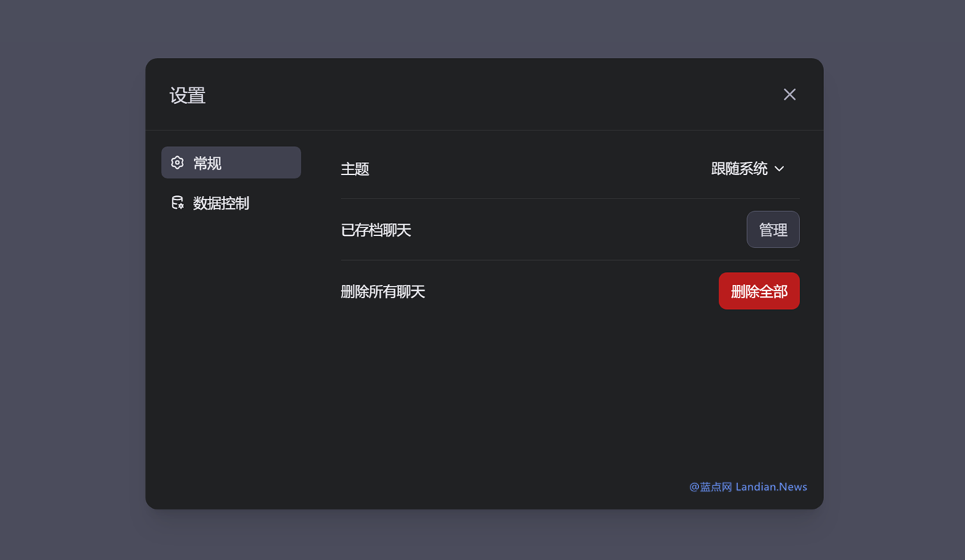The width and height of the screenshot is (965, 560).
Task: Click the dimmed backdrop above the dialog
Action: (482, 29)
